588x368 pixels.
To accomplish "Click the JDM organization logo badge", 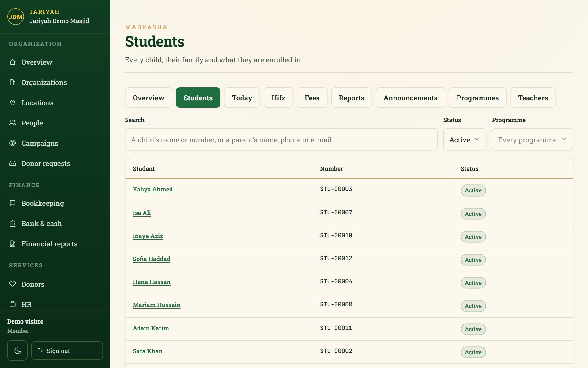I will (x=16, y=17).
